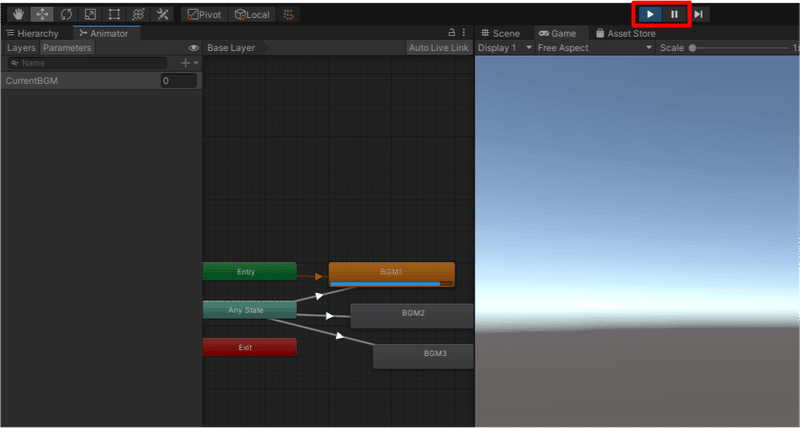Select the Move tool
The height and width of the screenshot is (428, 800).
(42, 14)
